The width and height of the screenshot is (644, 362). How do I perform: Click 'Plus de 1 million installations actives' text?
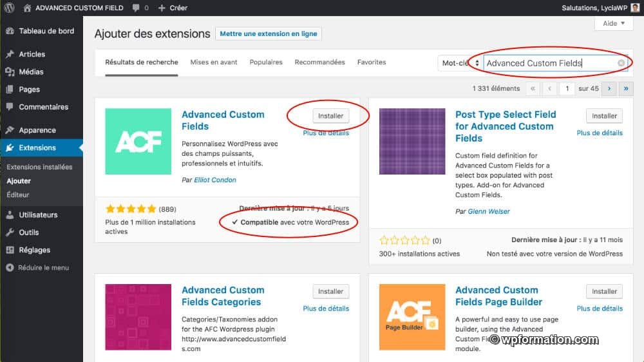150,227
